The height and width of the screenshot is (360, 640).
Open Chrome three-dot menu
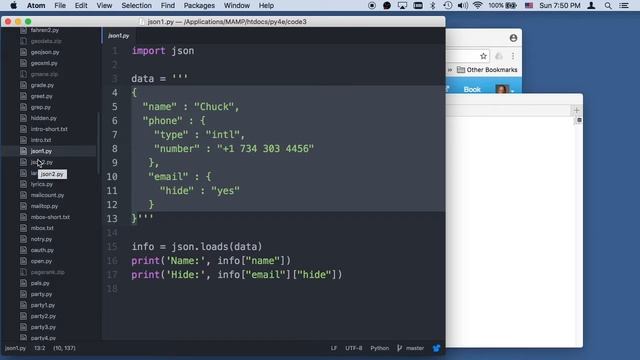513,56
